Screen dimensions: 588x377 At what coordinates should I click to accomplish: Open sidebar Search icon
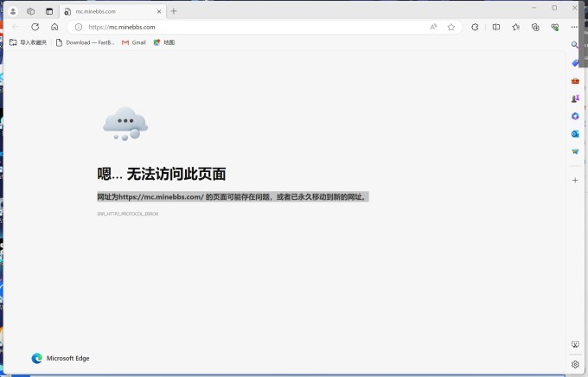click(574, 45)
